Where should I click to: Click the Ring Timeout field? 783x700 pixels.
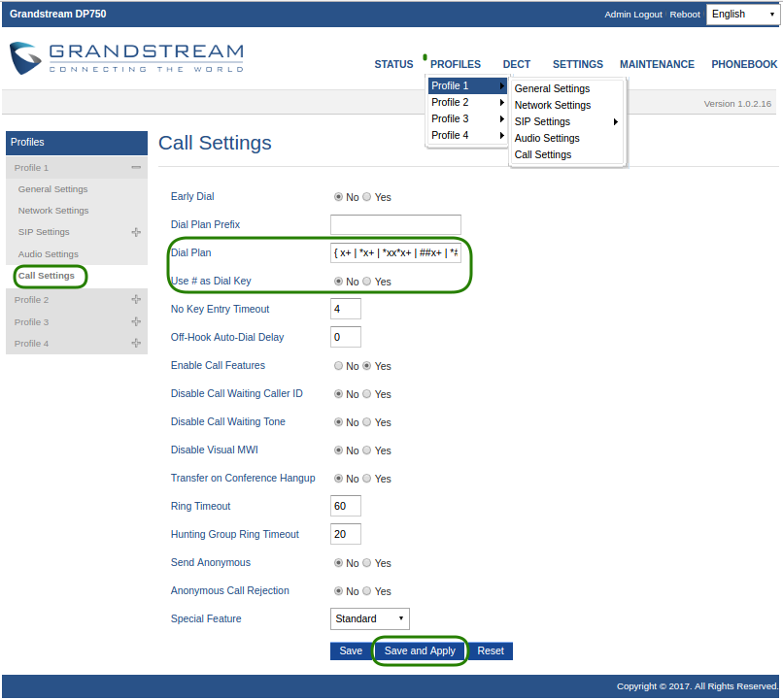click(346, 506)
